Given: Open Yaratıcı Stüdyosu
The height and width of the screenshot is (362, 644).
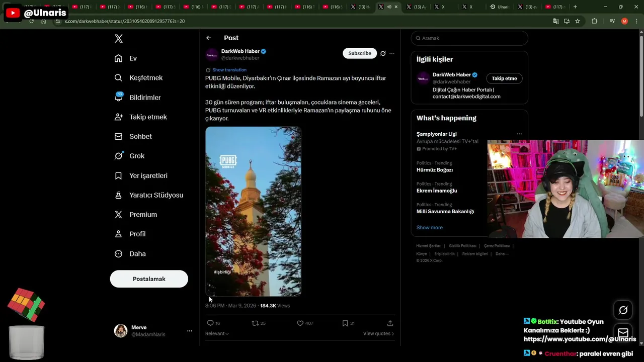Looking at the screenshot, I should 148,195.
